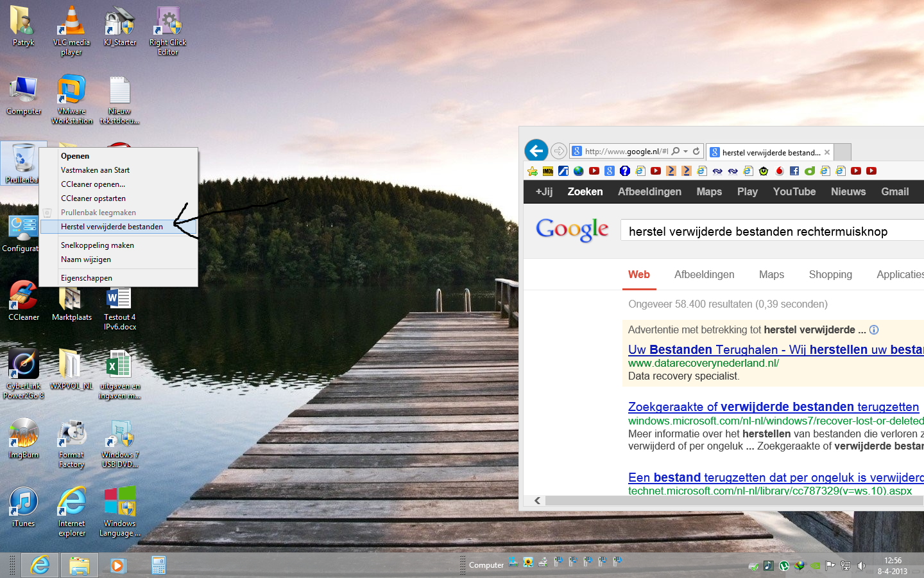Launch CyberLink Power2Go 8 from the desktop
Image resolution: width=924 pixels, height=578 pixels.
(x=24, y=374)
